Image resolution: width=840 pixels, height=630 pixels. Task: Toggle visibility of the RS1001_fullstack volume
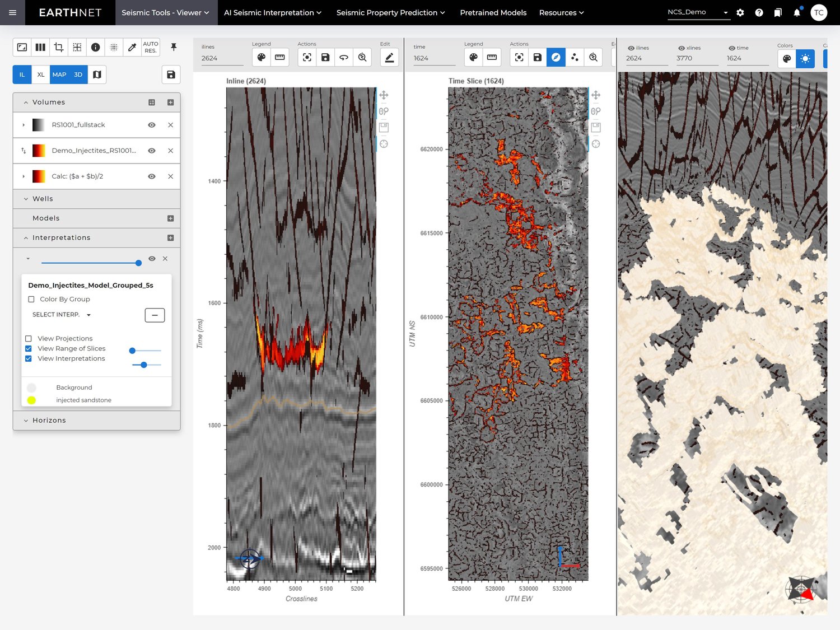(152, 125)
